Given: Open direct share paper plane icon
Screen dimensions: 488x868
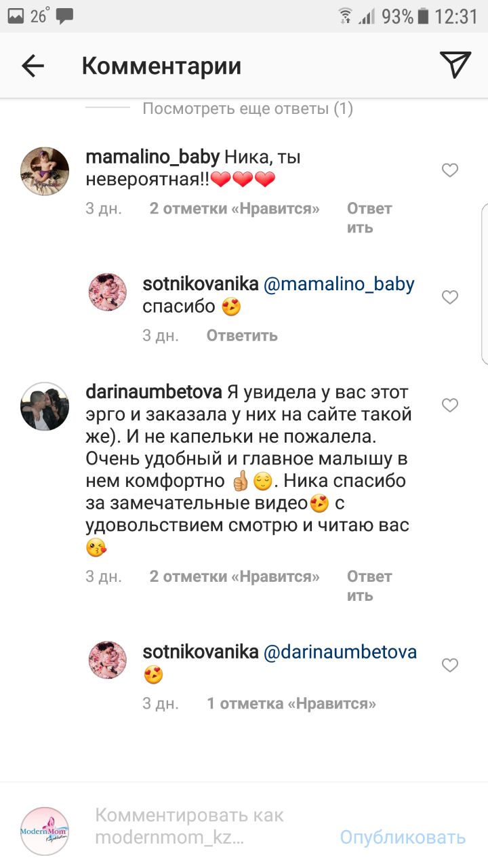Looking at the screenshot, I should [x=455, y=65].
